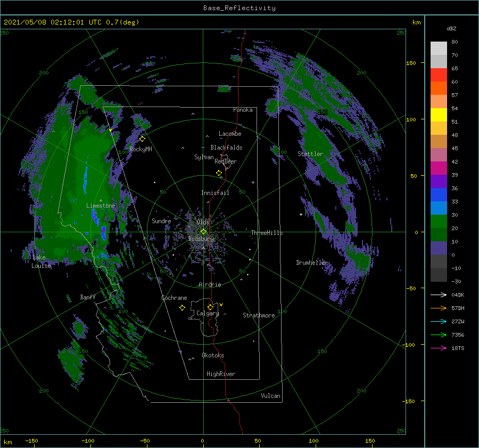Image resolution: width=479 pixels, height=448 pixels.
Task: Click the Banff town label
Action: click(88, 297)
